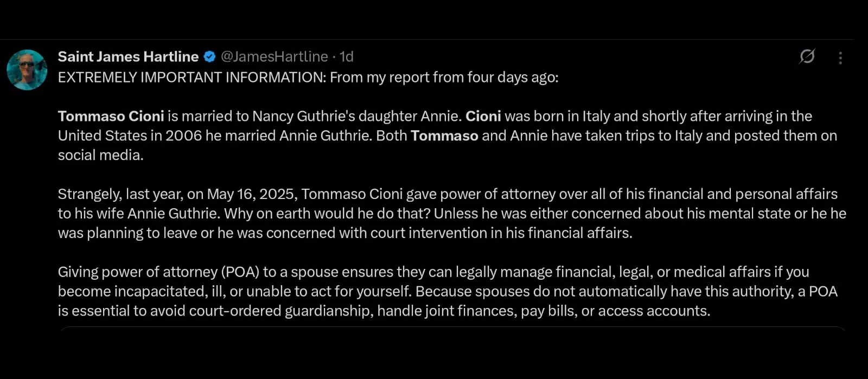Open Saint James Hartline's profile picture
The height and width of the screenshot is (379, 868).
point(27,70)
